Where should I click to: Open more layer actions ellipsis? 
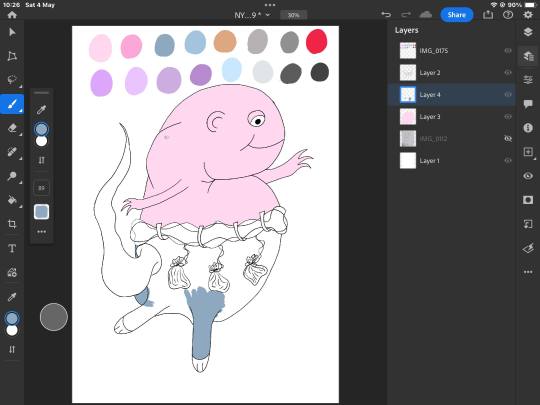point(528,272)
